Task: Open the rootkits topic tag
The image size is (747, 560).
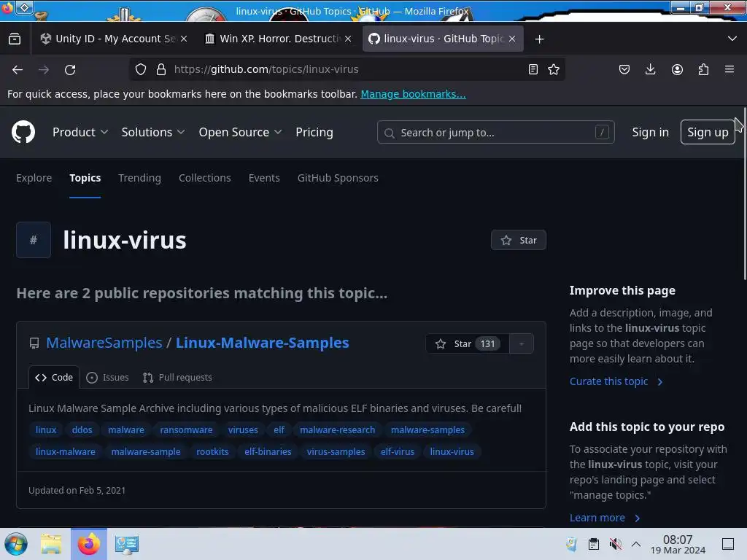Action: point(212,452)
